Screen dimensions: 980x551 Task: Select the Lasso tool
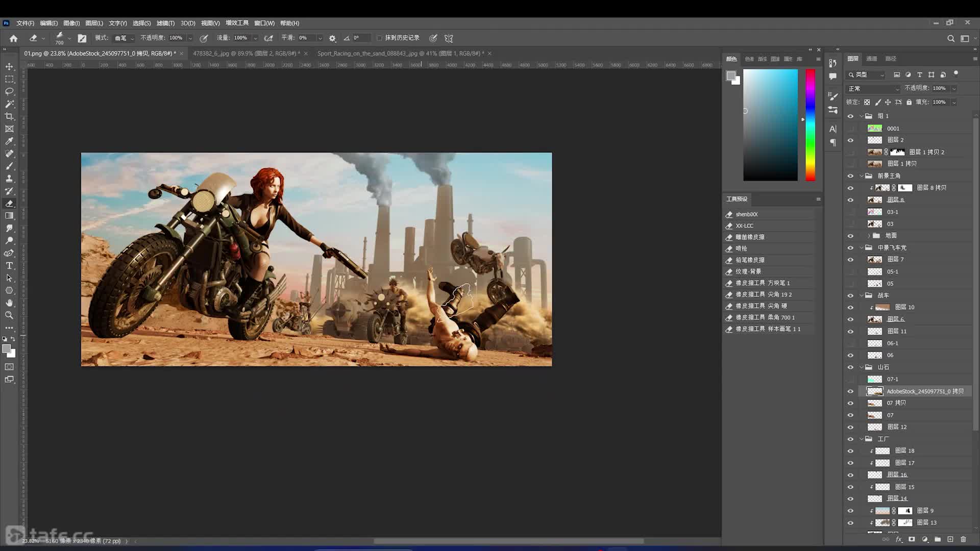tap(9, 91)
